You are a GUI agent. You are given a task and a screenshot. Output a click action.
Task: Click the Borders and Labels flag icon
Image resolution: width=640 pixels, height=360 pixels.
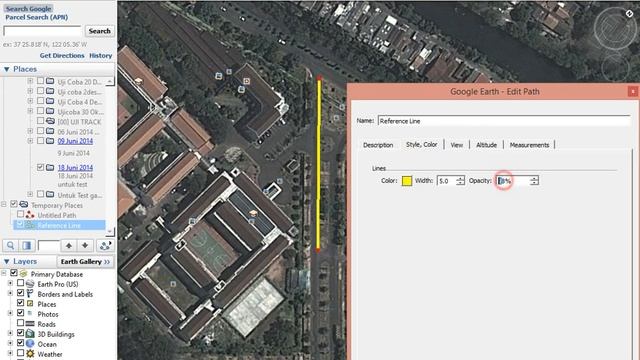(x=30, y=293)
